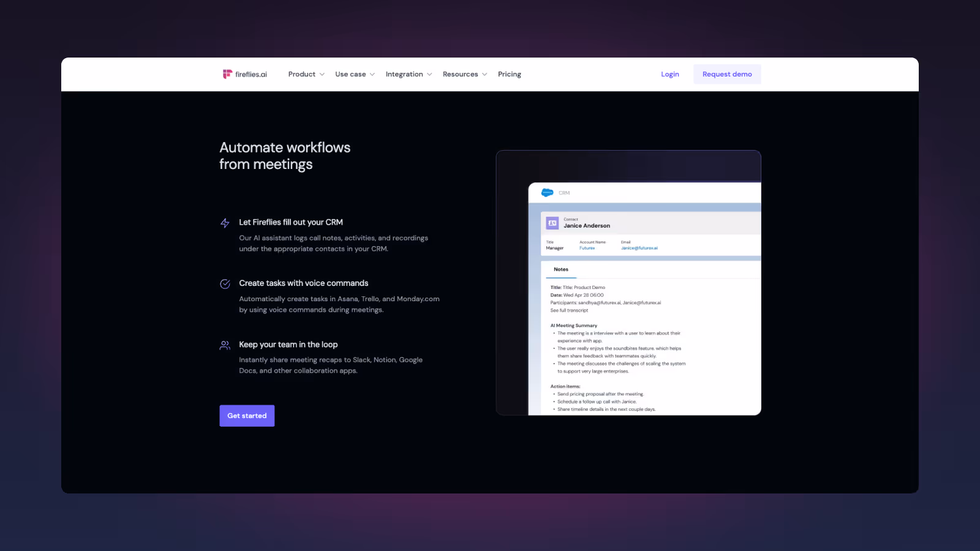
Task: Click the 'Keep your team in the loop' heading
Action: coord(288,345)
